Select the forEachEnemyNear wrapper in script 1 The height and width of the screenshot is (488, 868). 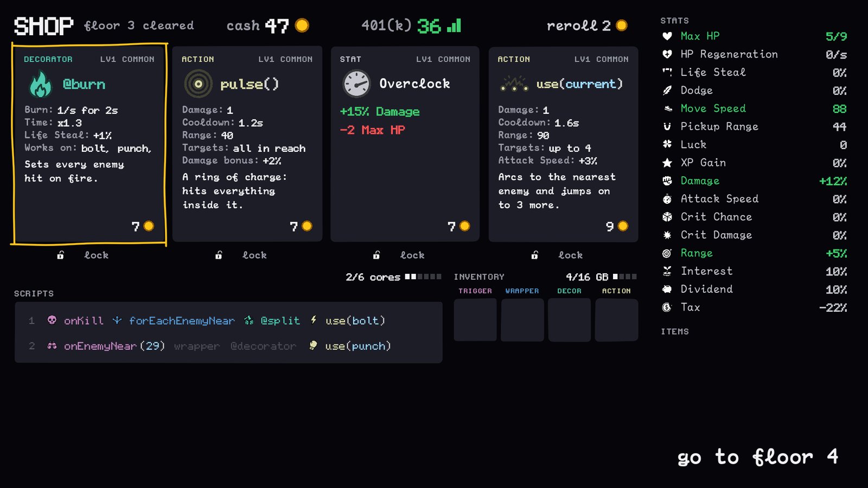coord(174,320)
